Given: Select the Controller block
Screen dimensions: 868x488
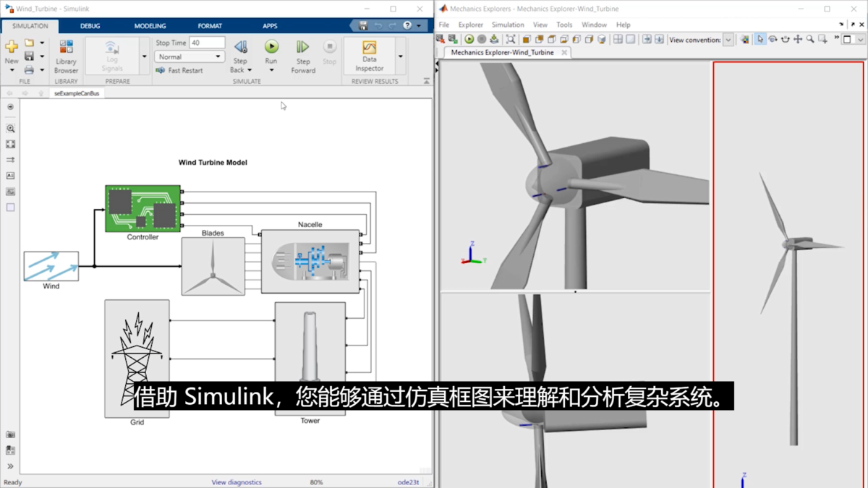Looking at the screenshot, I should click(x=142, y=209).
